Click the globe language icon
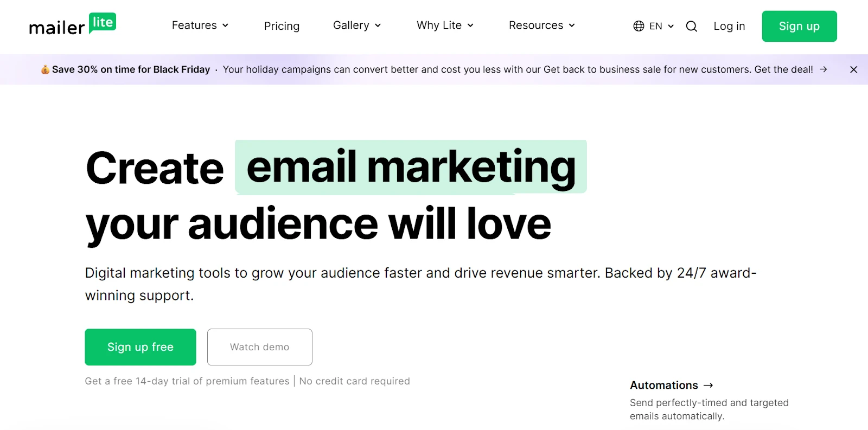Screen dimensions: 868x430 click(x=639, y=26)
